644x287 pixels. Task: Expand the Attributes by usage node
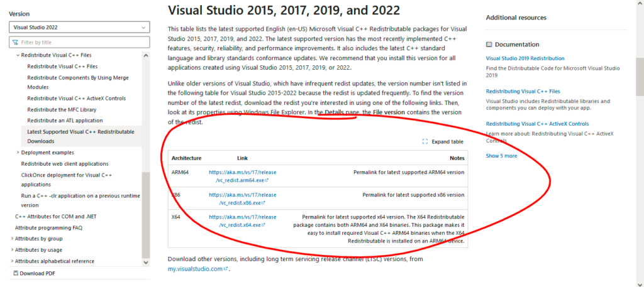click(x=11, y=250)
